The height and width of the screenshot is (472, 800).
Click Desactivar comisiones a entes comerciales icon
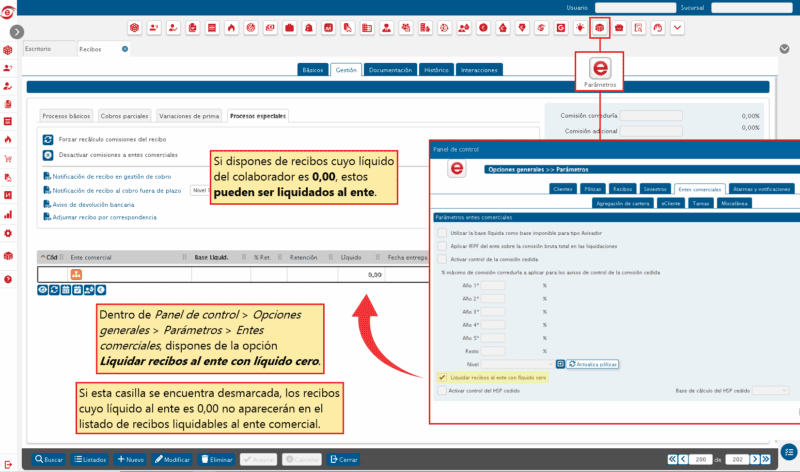click(47, 155)
